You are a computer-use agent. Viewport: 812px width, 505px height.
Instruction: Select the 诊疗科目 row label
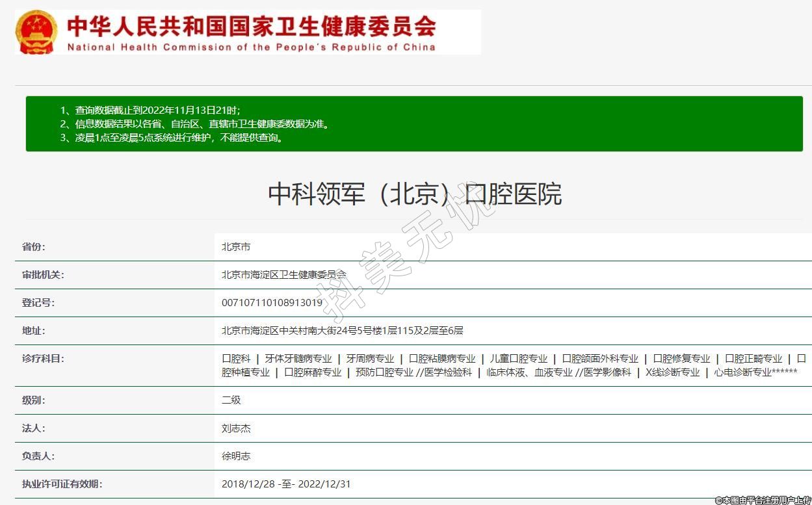coord(43,359)
